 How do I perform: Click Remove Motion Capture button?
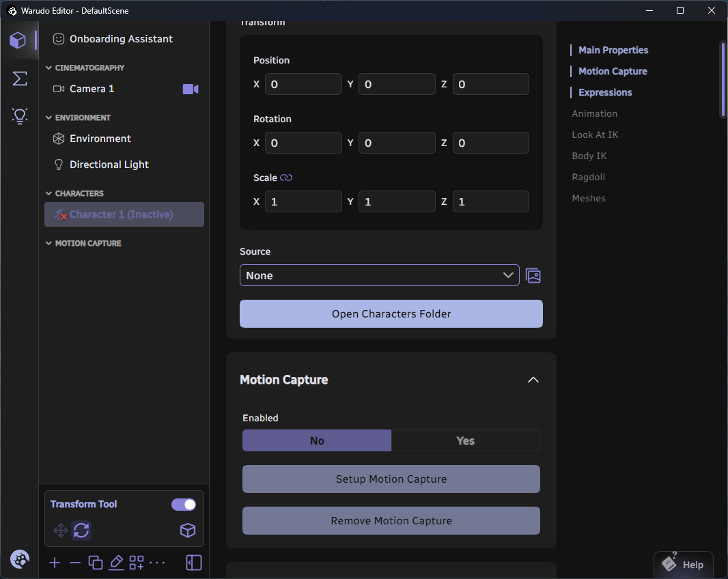click(391, 521)
